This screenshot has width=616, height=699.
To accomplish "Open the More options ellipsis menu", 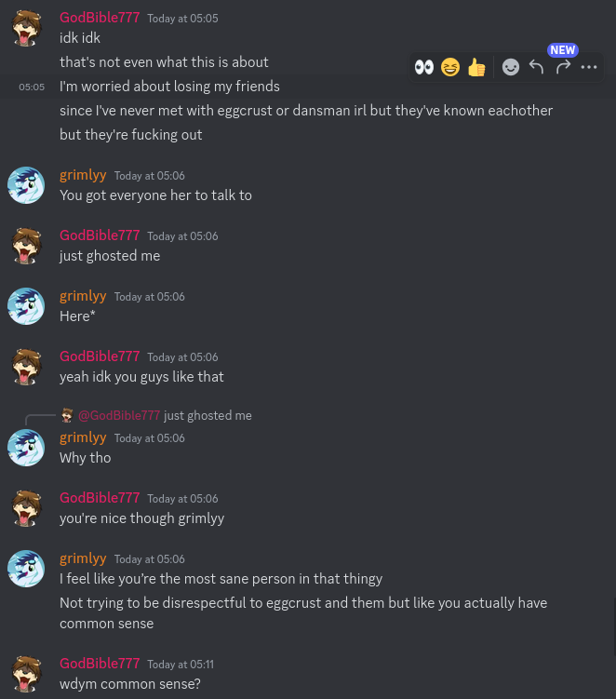I will click(x=589, y=67).
